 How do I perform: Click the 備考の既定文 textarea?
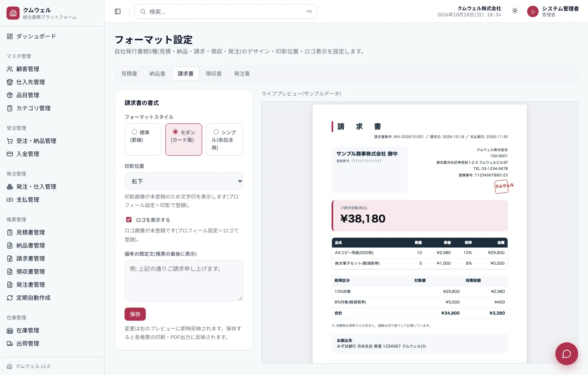point(184,281)
